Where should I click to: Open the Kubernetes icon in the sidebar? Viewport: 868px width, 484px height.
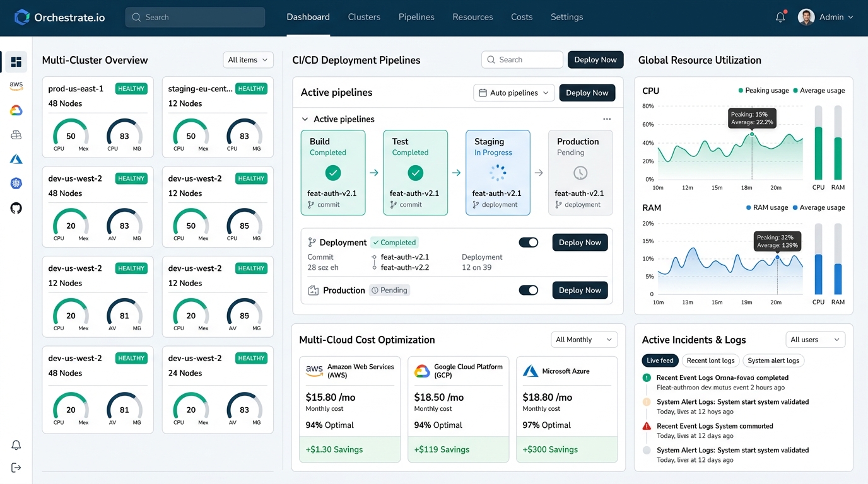16,183
